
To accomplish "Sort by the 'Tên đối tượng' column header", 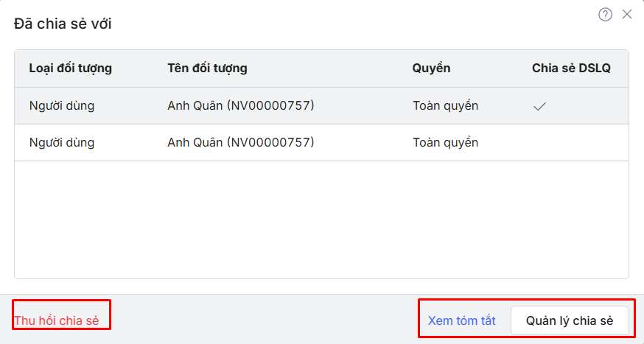I will click(207, 69).
